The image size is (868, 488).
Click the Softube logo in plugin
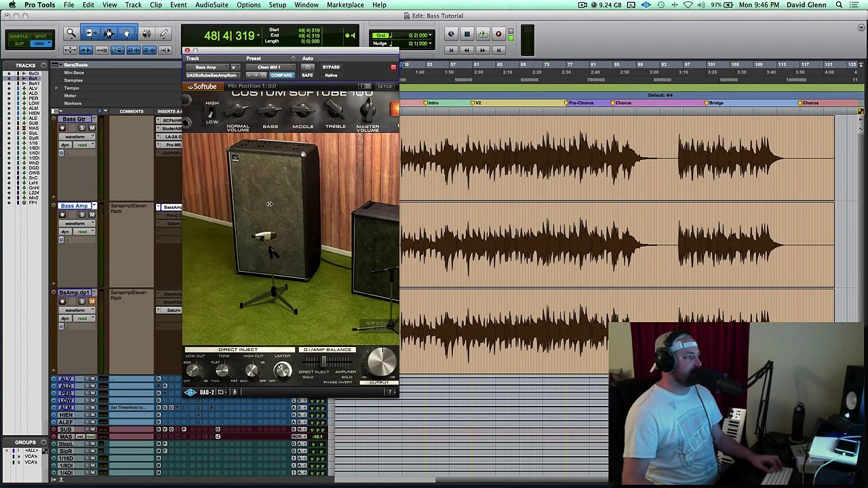(x=202, y=87)
